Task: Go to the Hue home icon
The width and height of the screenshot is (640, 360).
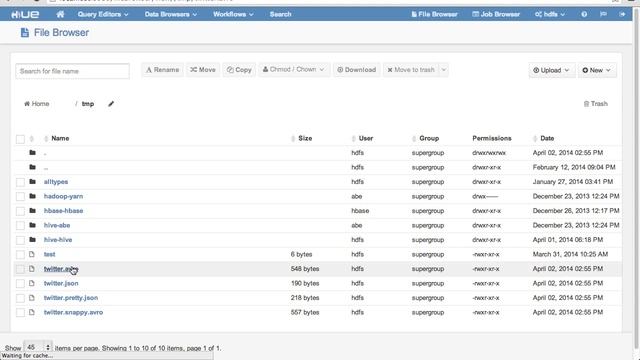Action: click(60, 14)
